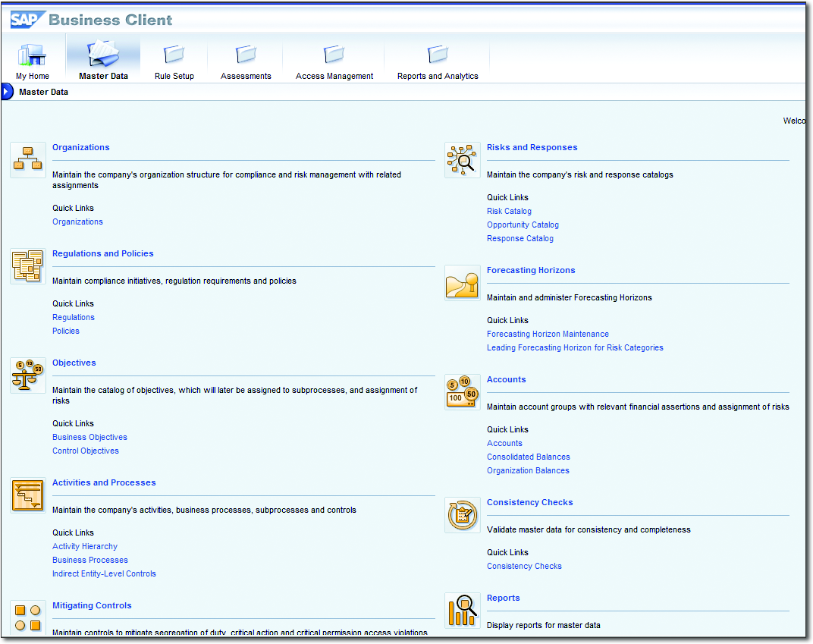
Task: Go to the Access Management tab
Action: click(x=334, y=60)
